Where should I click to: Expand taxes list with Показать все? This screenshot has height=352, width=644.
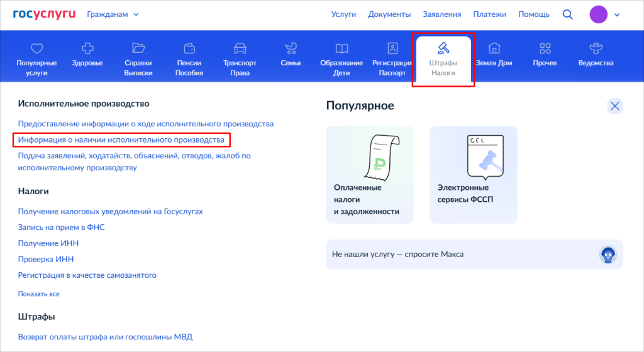39,294
